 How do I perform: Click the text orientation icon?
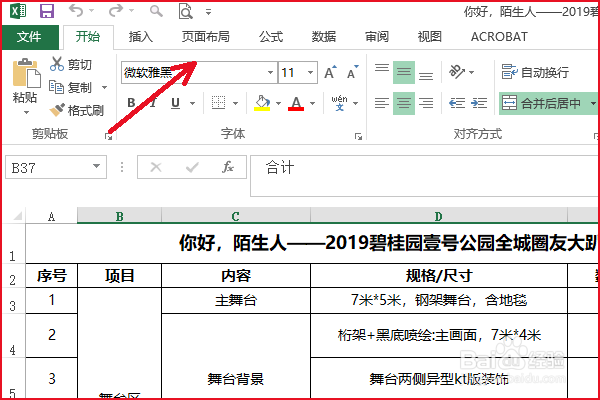tap(457, 72)
